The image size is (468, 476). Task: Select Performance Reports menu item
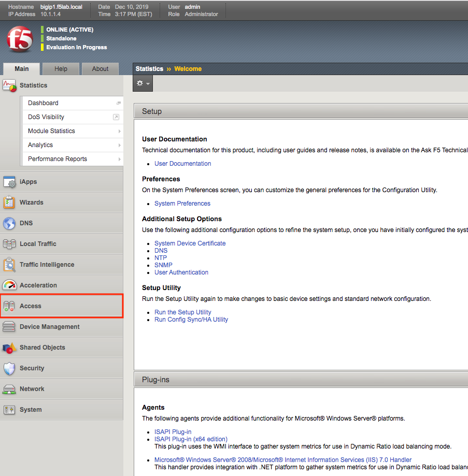click(x=73, y=159)
